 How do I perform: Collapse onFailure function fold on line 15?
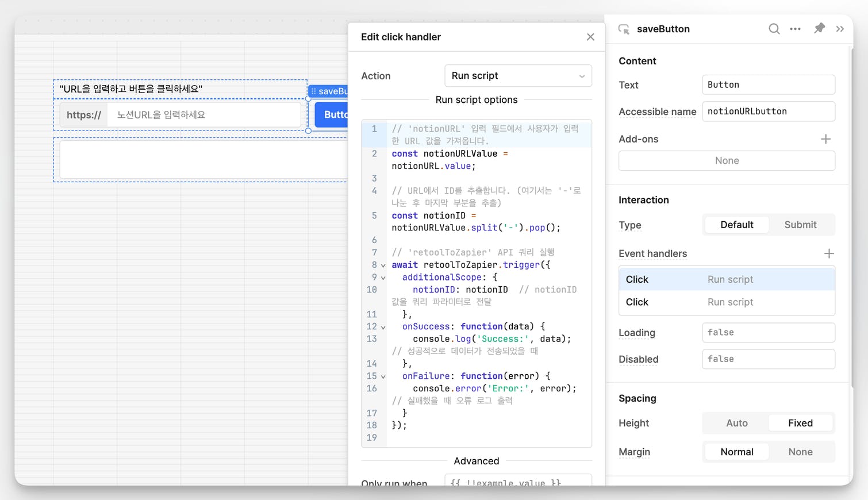[x=383, y=377]
